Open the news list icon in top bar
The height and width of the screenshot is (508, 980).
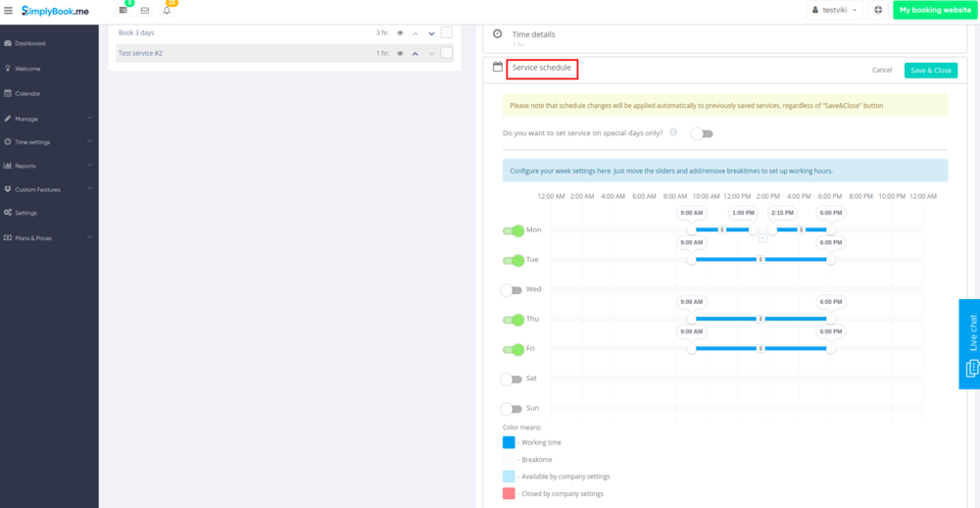123,10
